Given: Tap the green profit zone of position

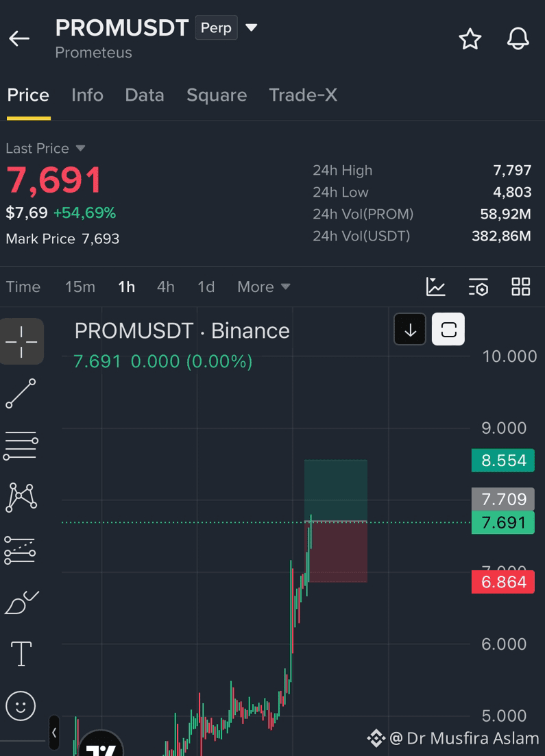Looking at the screenshot, I should 336,490.
